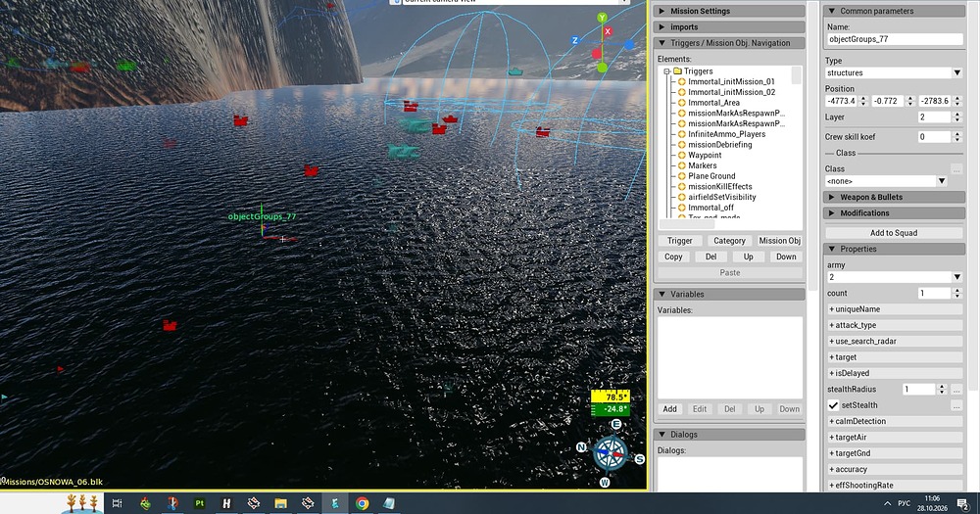The image size is (980, 514).
Task: Click the InfiniteAmmo_Players trigger icon
Action: [682, 134]
